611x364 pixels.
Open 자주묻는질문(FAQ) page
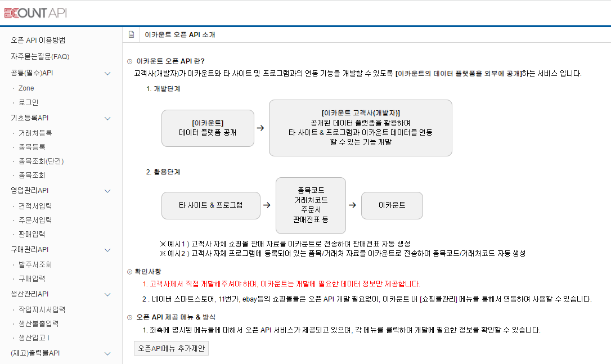click(40, 56)
